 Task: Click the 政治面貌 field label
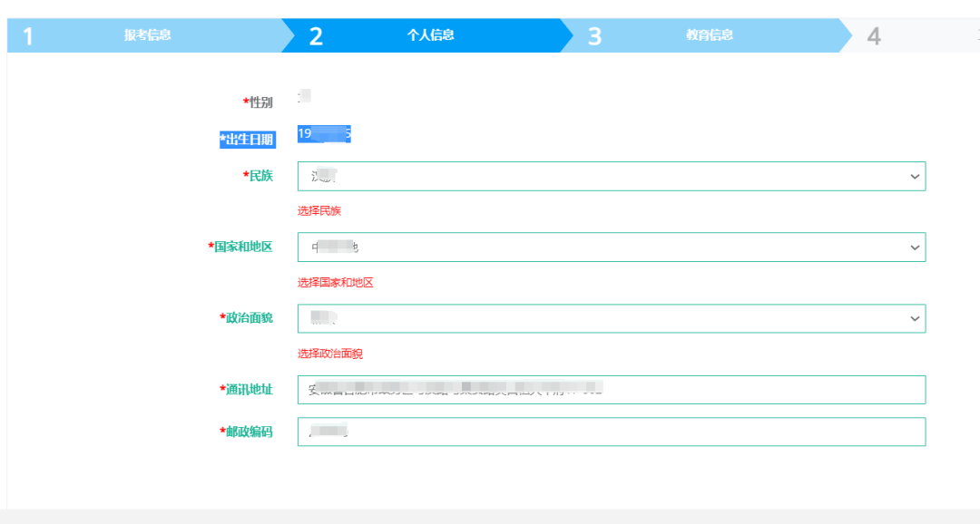point(246,317)
